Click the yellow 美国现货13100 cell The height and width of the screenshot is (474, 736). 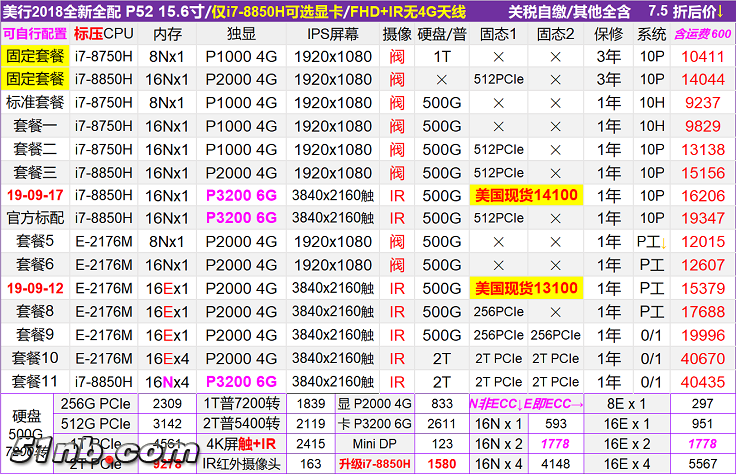(525, 289)
